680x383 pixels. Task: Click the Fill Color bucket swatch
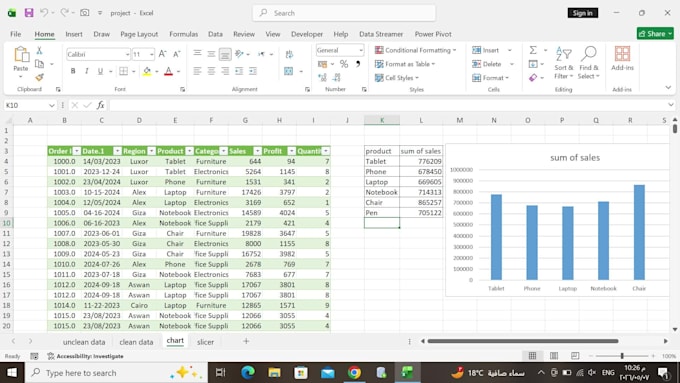point(147,71)
